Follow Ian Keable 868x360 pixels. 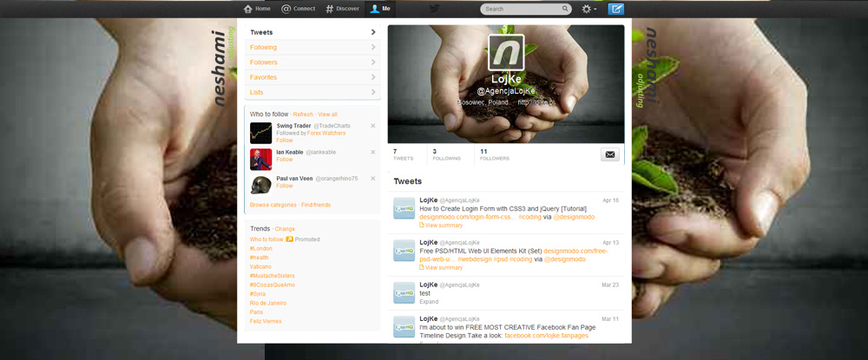(x=284, y=160)
